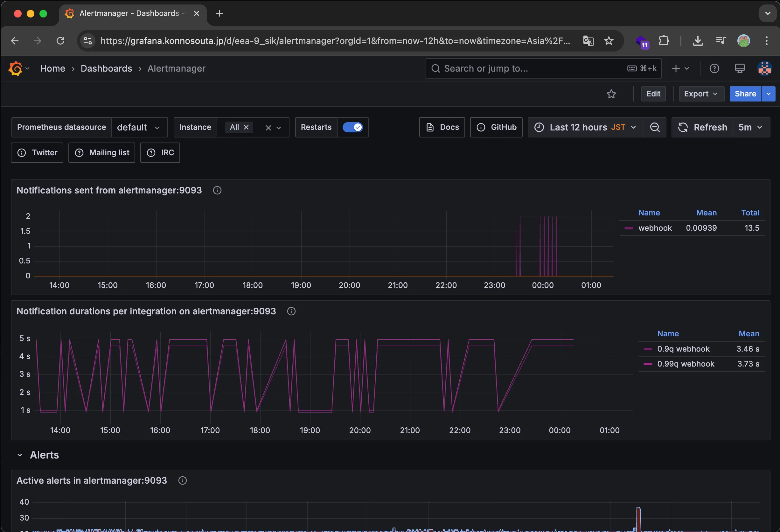The height and width of the screenshot is (532, 780).
Task: Click the Edit dashboard button
Action: click(653, 94)
